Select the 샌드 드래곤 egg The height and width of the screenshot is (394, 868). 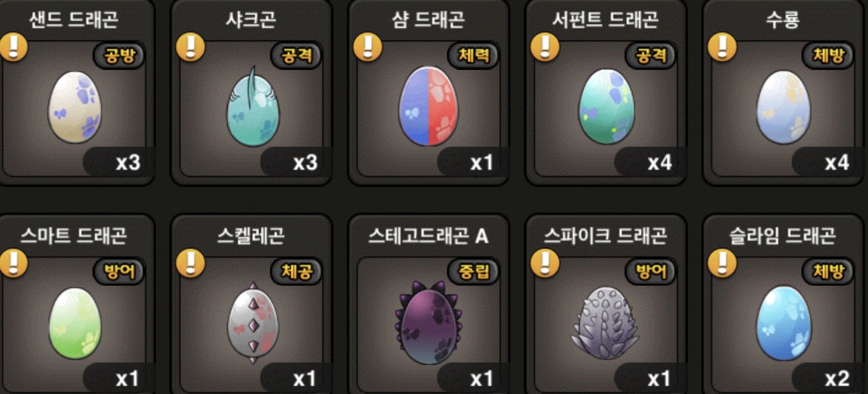click(x=75, y=107)
